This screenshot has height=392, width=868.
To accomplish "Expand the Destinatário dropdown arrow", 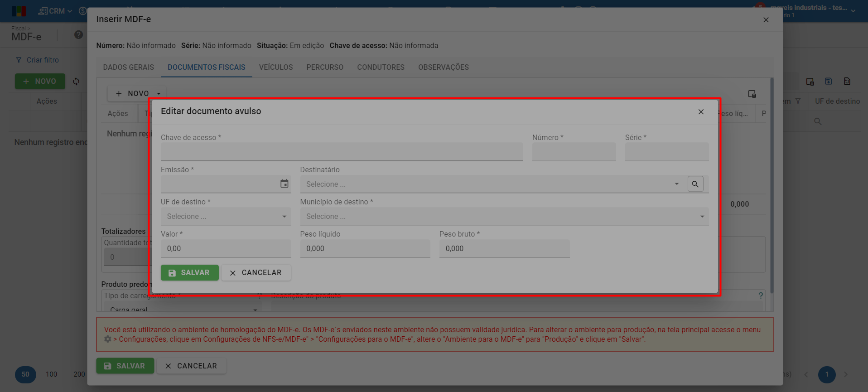I will pos(676,184).
